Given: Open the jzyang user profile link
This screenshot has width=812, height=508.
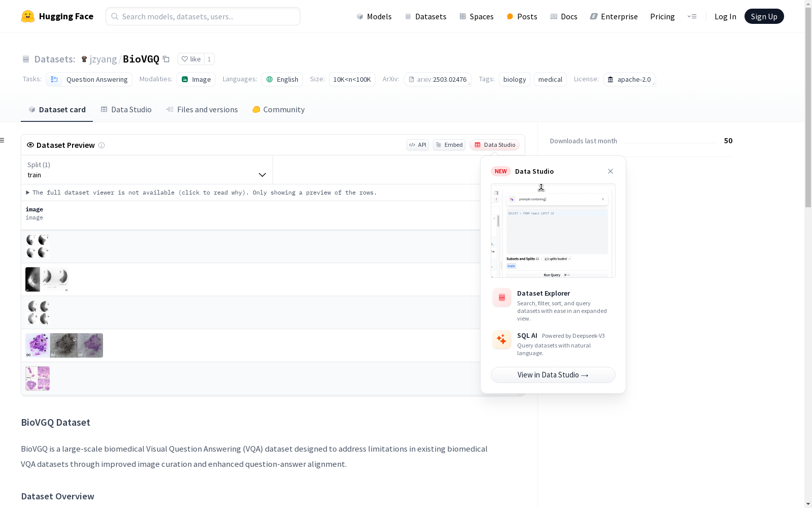Looking at the screenshot, I should pos(103,59).
